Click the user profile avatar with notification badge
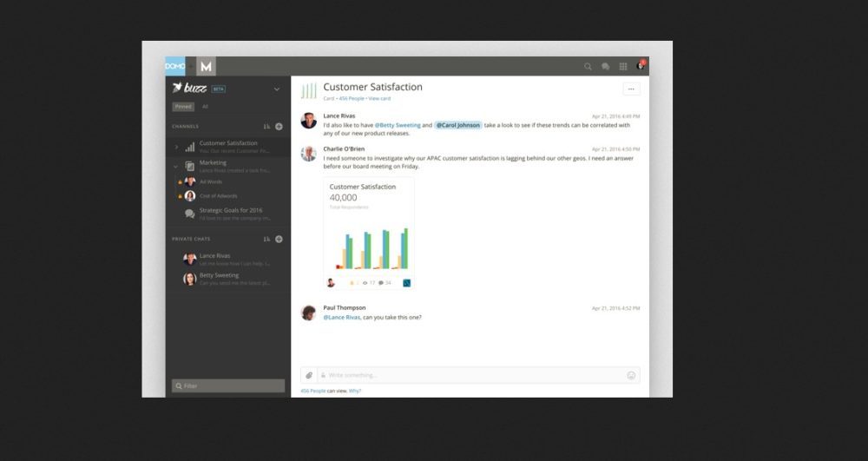 (641, 66)
